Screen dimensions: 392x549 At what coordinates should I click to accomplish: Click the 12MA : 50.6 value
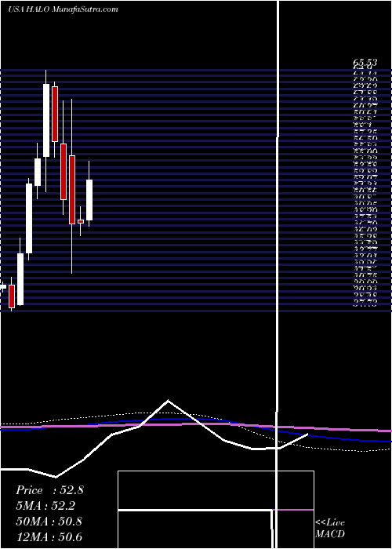pyautogui.click(x=49, y=536)
